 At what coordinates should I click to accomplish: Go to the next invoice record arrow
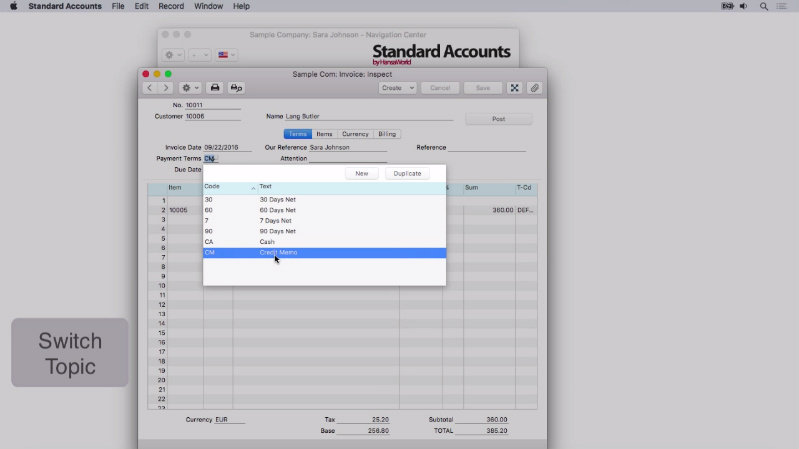click(166, 88)
